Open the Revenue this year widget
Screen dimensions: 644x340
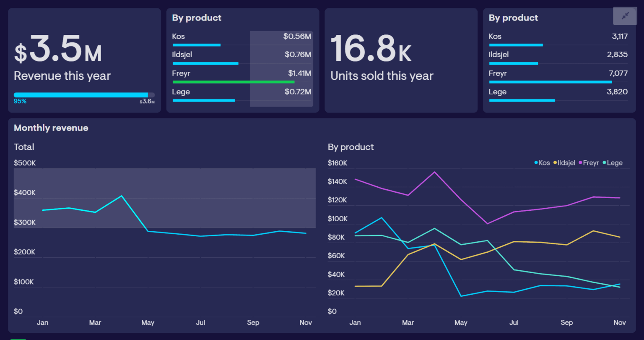[84, 60]
